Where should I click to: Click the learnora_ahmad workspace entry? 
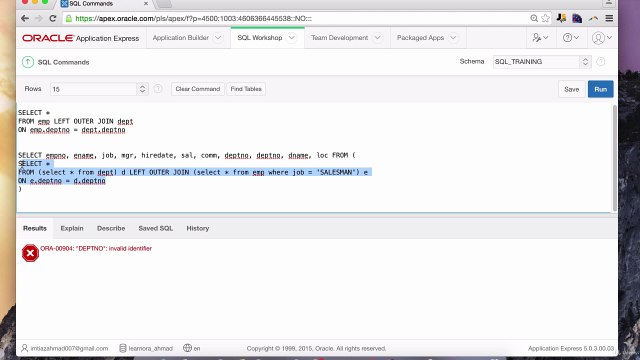pyautogui.click(x=146, y=348)
